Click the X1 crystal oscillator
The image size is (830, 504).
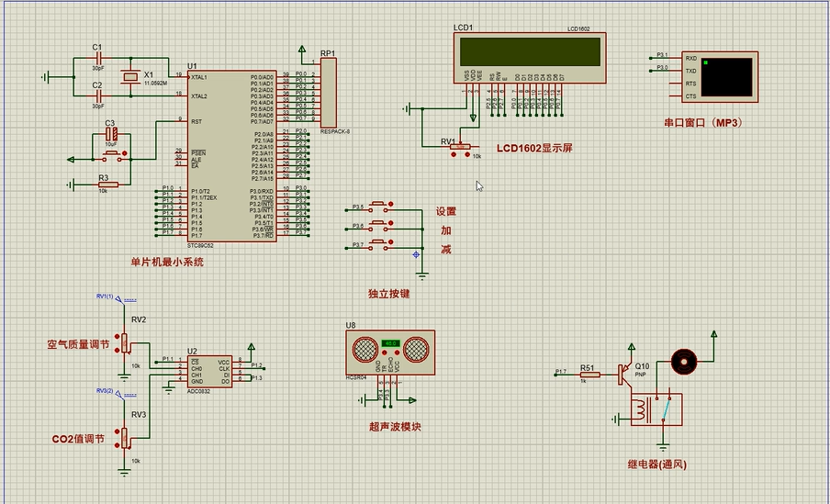coord(130,77)
